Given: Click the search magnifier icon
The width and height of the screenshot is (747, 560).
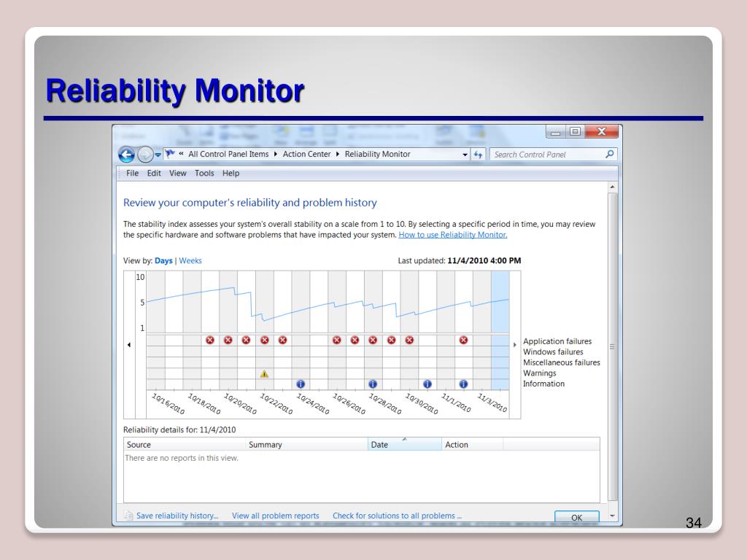Looking at the screenshot, I should pyautogui.click(x=609, y=155).
